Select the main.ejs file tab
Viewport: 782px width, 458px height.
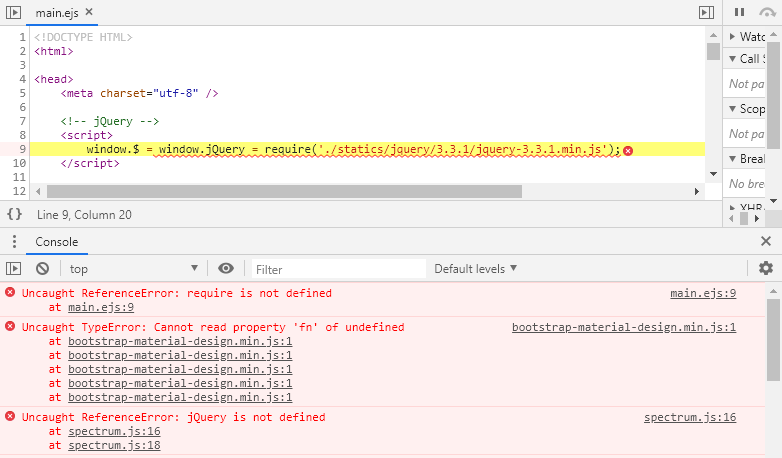(57, 12)
